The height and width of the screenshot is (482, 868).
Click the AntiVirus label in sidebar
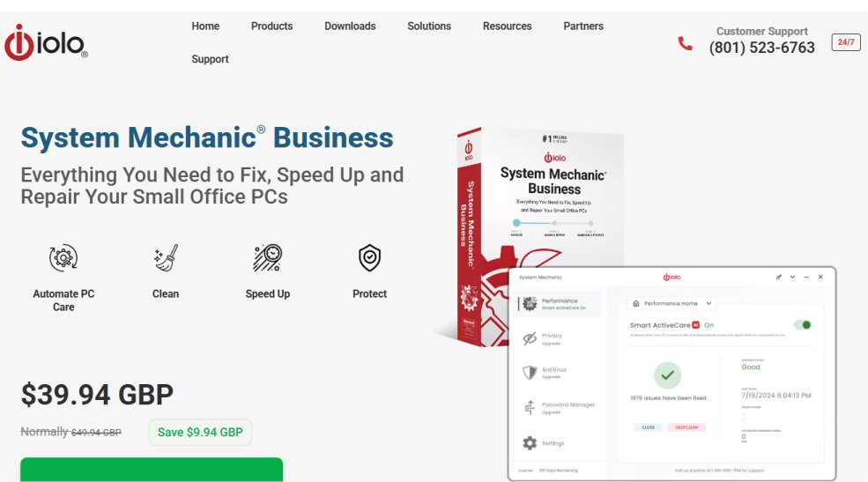(x=553, y=370)
